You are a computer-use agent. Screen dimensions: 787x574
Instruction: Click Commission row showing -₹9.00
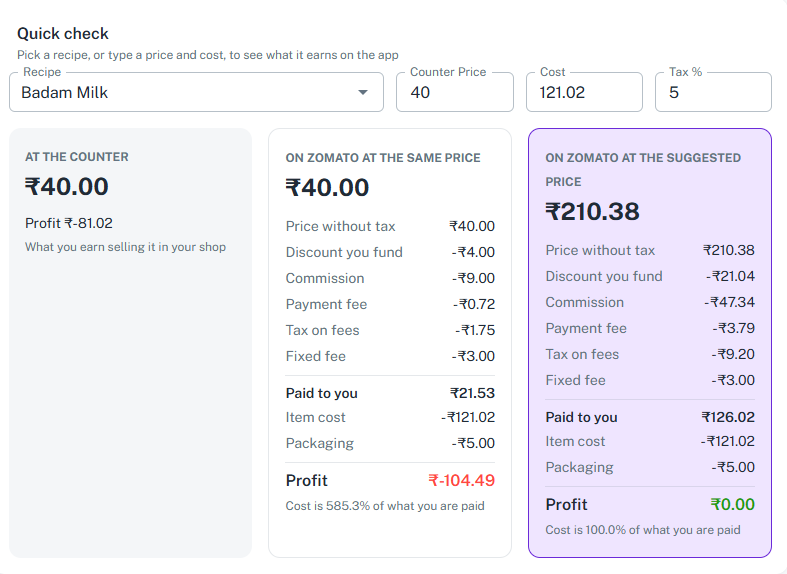tap(390, 278)
